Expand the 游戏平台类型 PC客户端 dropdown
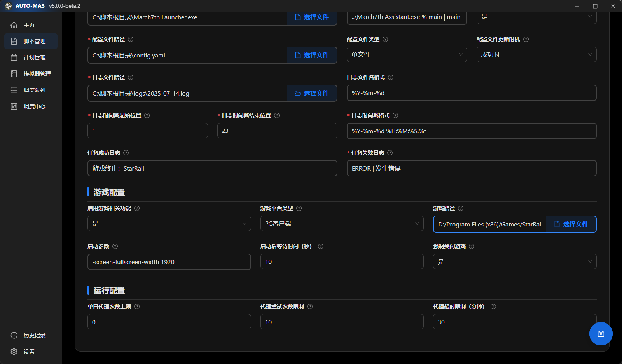This screenshot has width=622, height=364. point(342,224)
